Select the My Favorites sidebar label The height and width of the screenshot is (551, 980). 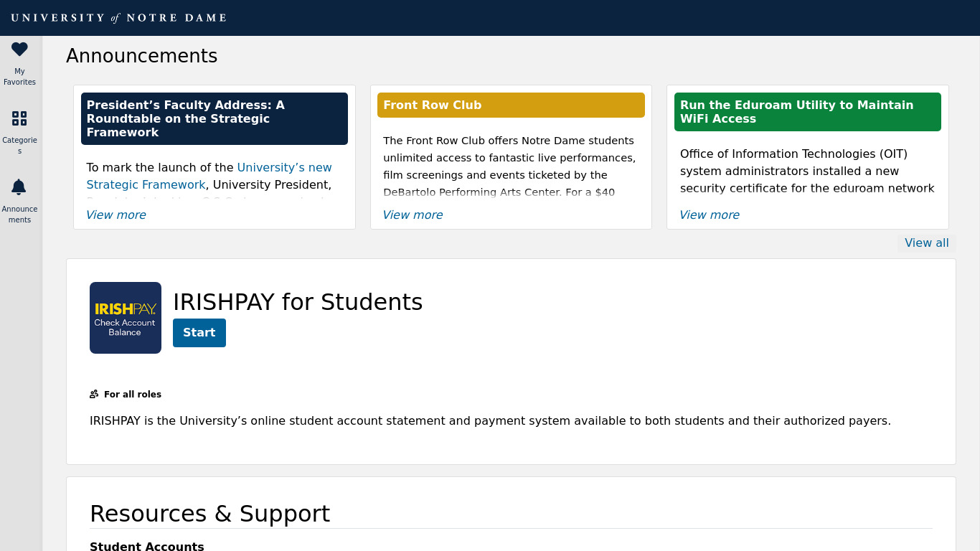pos(19,77)
